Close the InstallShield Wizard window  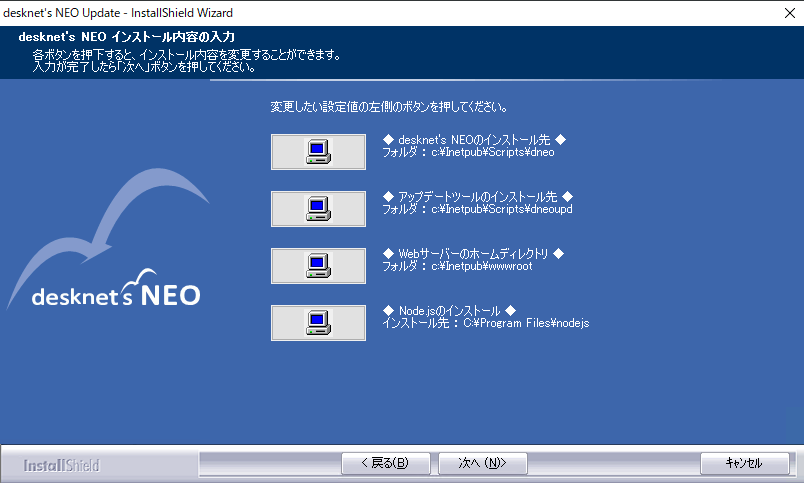pos(790,13)
